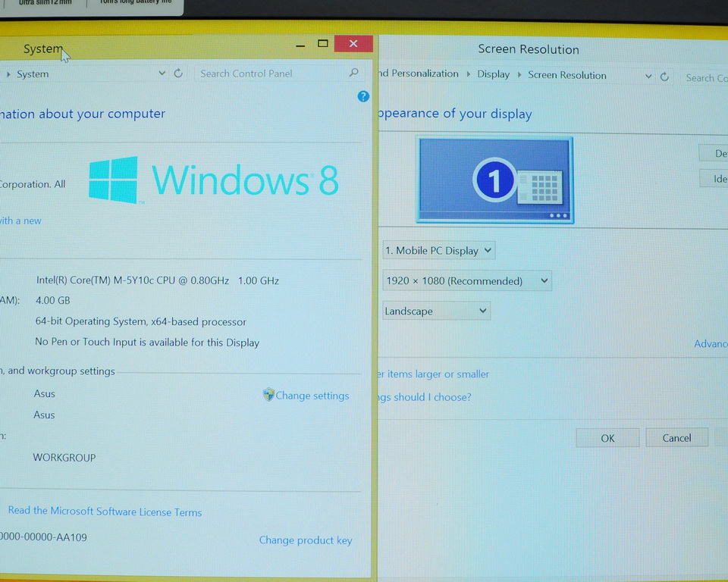Select the 4.00 GB RAM value

point(53,300)
